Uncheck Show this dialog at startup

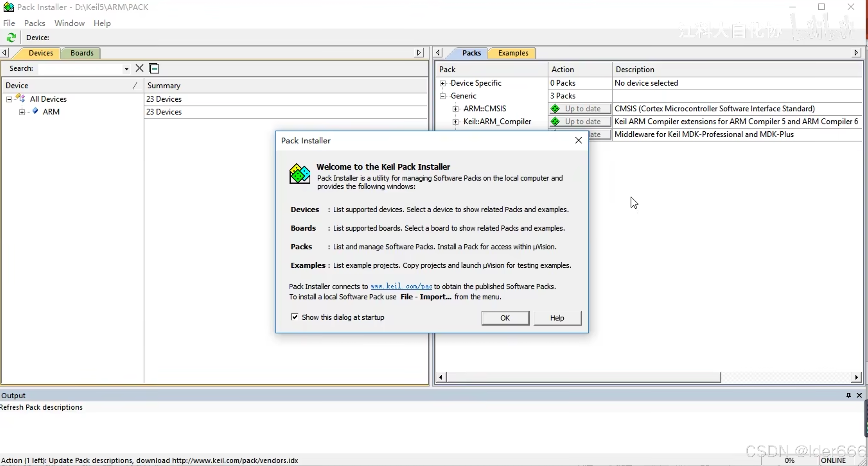coord(295,317)
